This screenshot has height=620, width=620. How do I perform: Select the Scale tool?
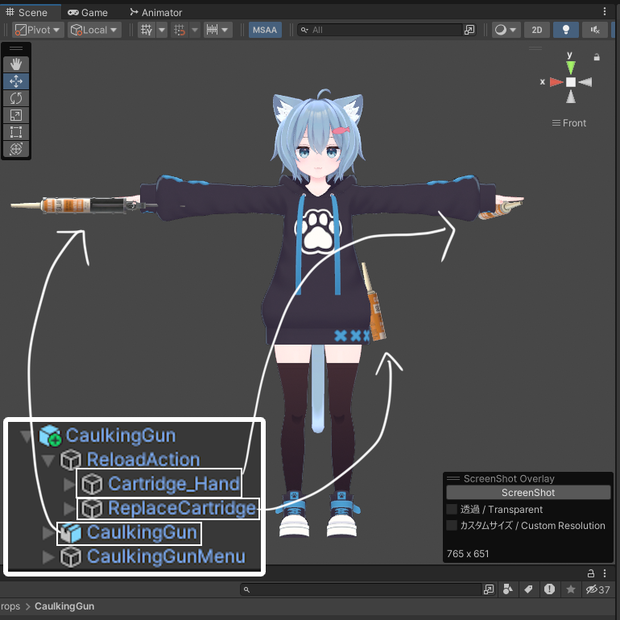tap(16, 115)
